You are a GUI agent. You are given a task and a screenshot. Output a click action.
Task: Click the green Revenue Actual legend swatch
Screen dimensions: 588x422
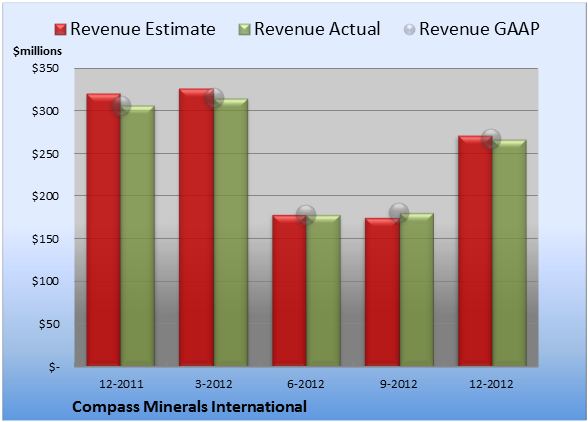click(244, 29)
